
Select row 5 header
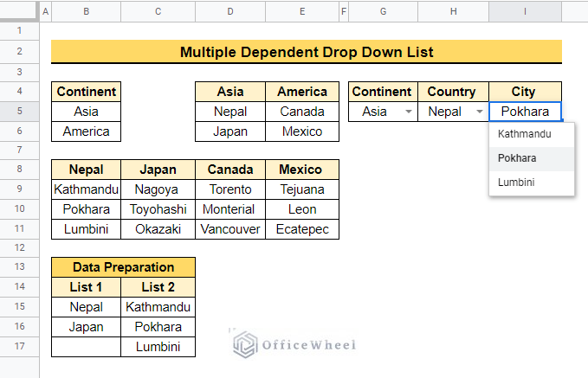point(20,112)
